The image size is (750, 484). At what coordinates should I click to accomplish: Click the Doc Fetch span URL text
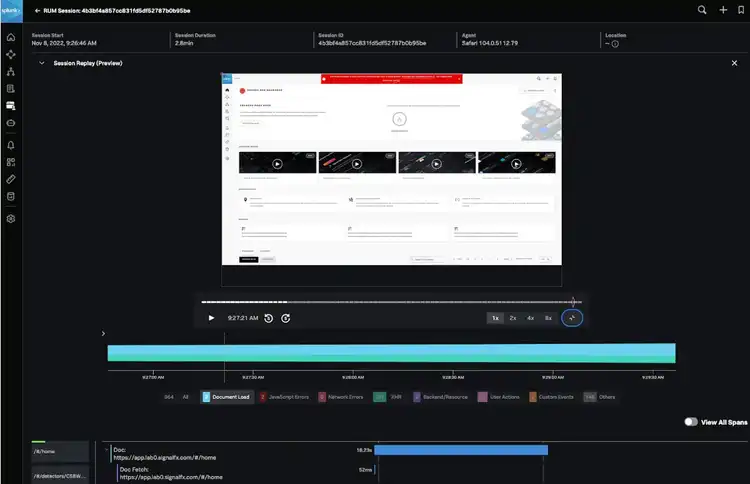click(x=171, y=477)
